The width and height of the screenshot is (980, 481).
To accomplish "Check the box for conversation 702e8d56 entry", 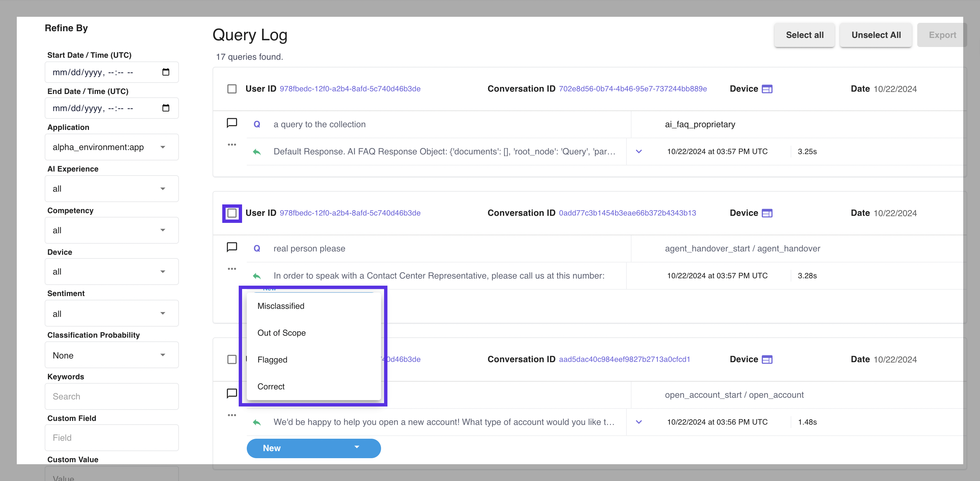I will 232,89.
